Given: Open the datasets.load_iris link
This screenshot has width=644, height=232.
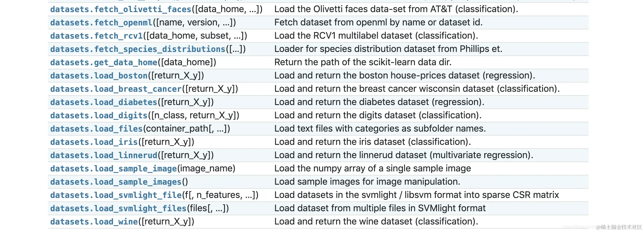Looking at the screenshot, I should 94,142.
